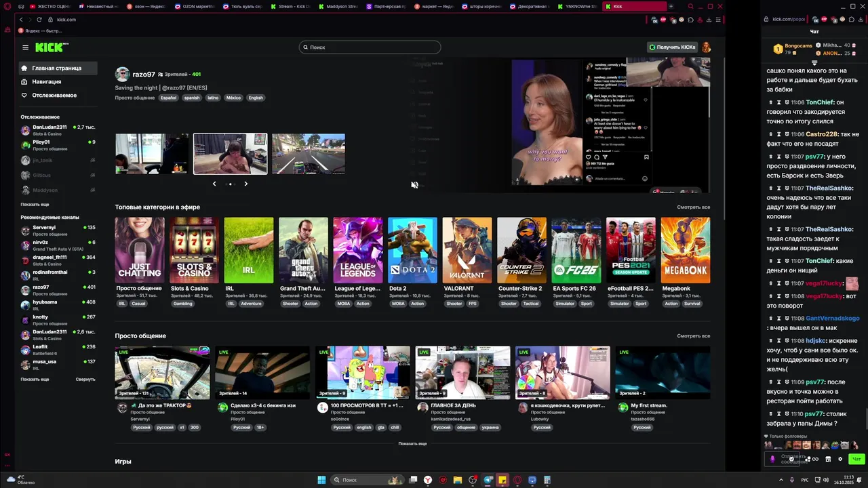Show more Просто общение streams
The width and height of the screenshot is (868, 488).
tap(412, 443)
